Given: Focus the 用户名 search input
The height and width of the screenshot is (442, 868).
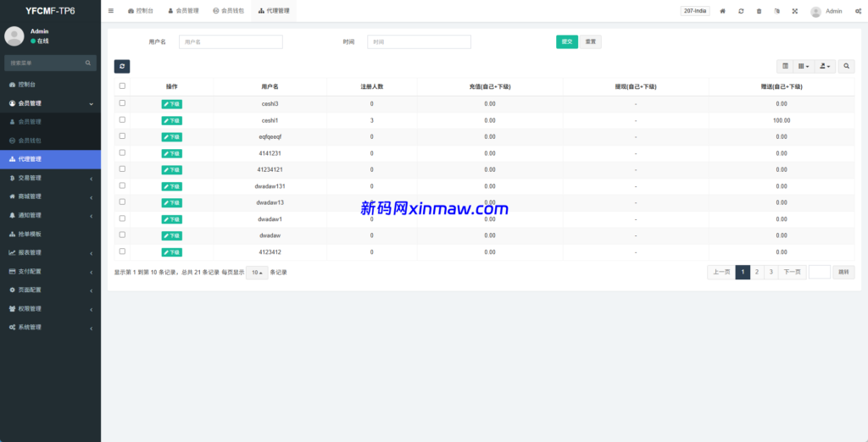Looking at the screenshot, I should coord(231,42).
